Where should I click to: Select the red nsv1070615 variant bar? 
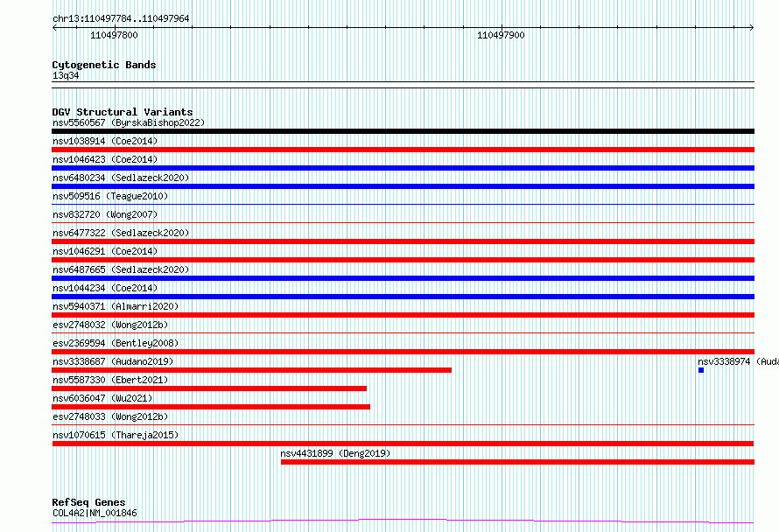point(403,444)
